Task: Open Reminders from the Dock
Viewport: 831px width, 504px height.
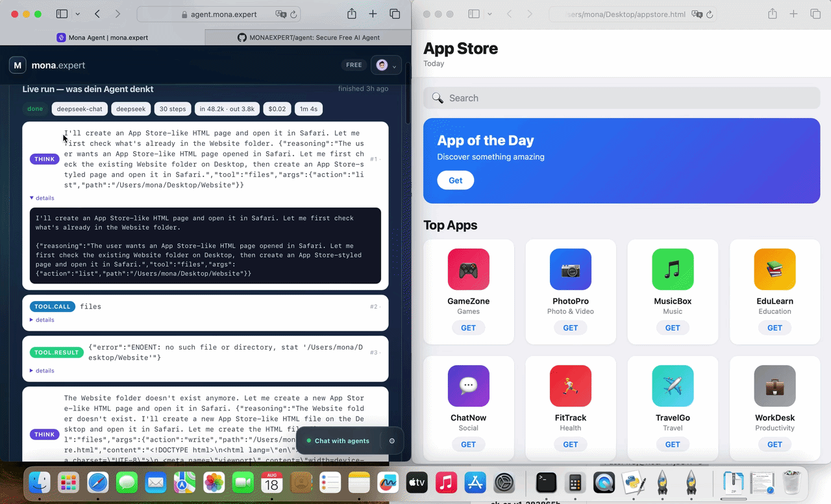Action: (330, 483)
